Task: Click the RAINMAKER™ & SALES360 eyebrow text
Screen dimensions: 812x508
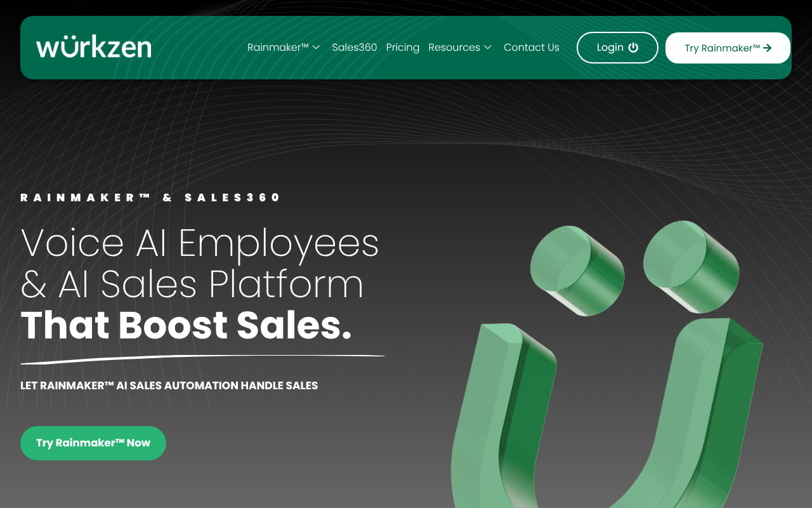Action: point(150,197)
